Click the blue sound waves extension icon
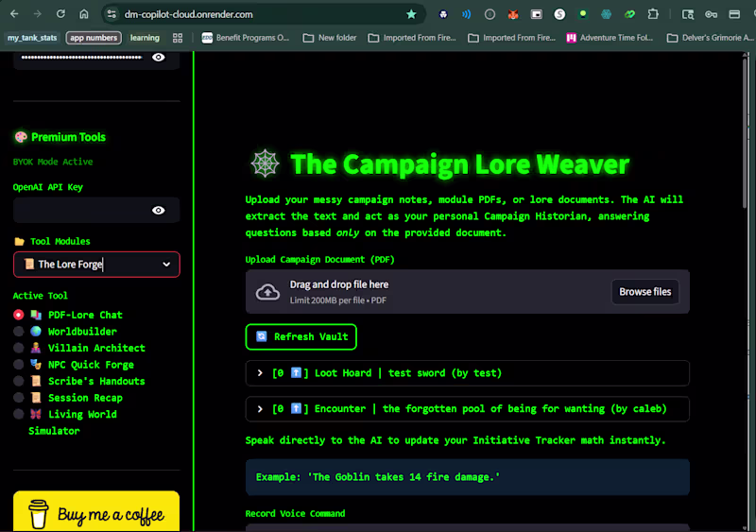The width and height of the screenshot is (756, 532). pyautogui.click(x=466, y=14)
